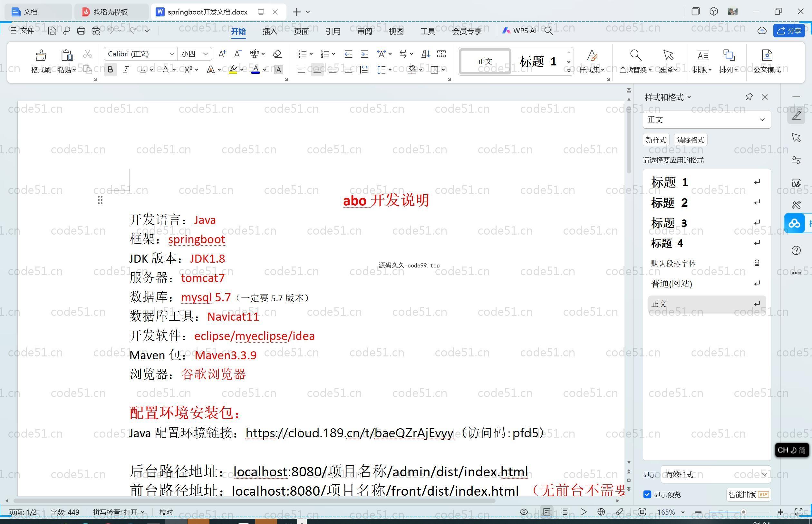Click the Paste (粘贴) clipboard icon

67,55
